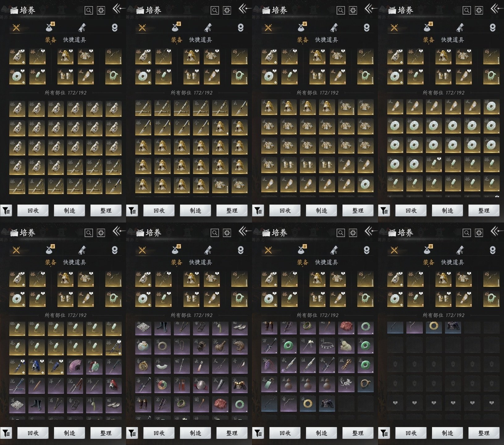Open scroll category in the jade discs panel
The height and width of the screenshot is (445, 504).
tap(460, 28)
